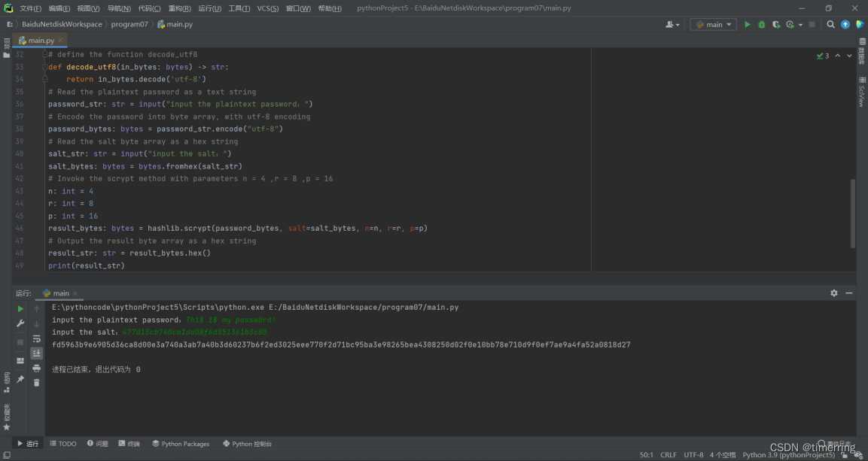
Task: Open the 代码(C) menu
Action: pos(150,8)
